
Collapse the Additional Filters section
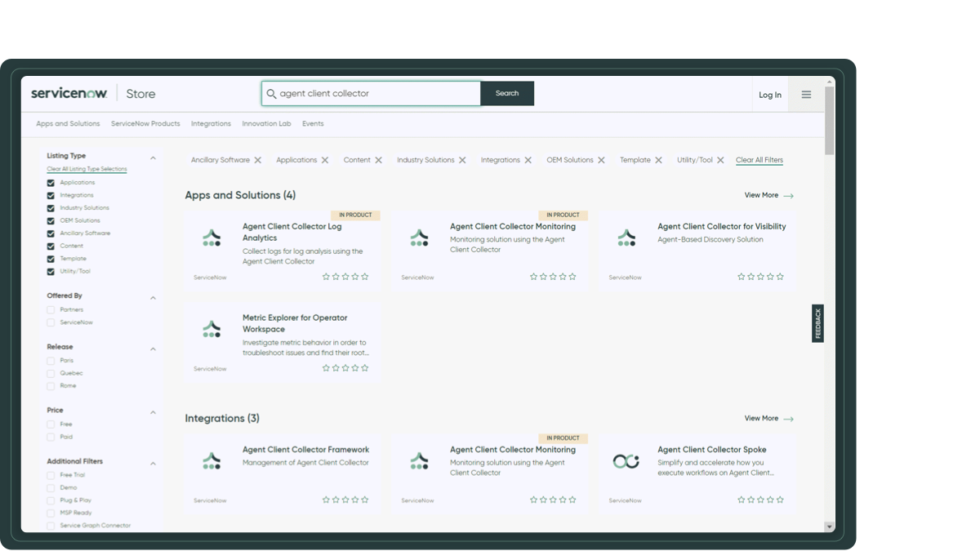click(152, 462)
